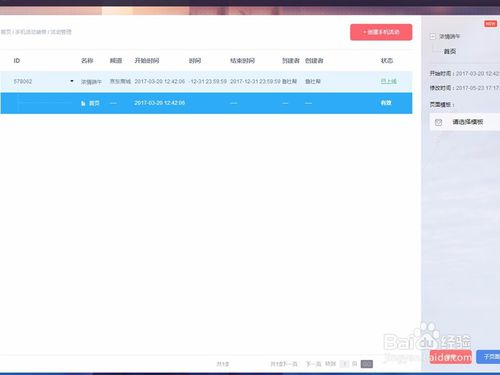The height and width of the screenshot is (375, 500).
Task: Click the ID value 578062
Action: [x=23, y=81]
